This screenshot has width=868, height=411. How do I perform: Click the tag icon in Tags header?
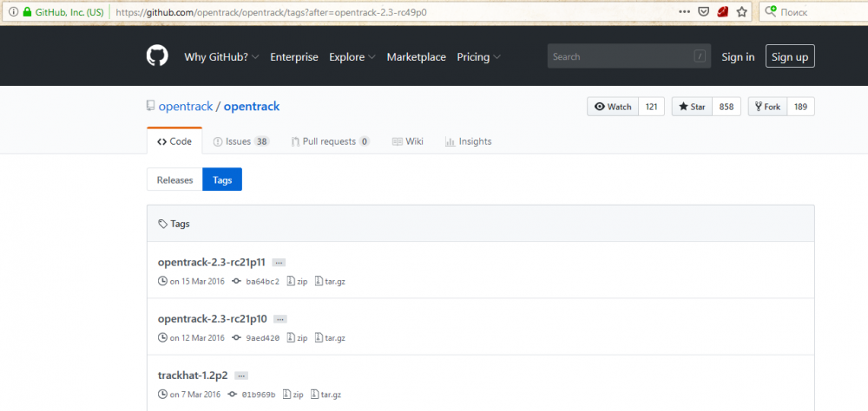163,224
